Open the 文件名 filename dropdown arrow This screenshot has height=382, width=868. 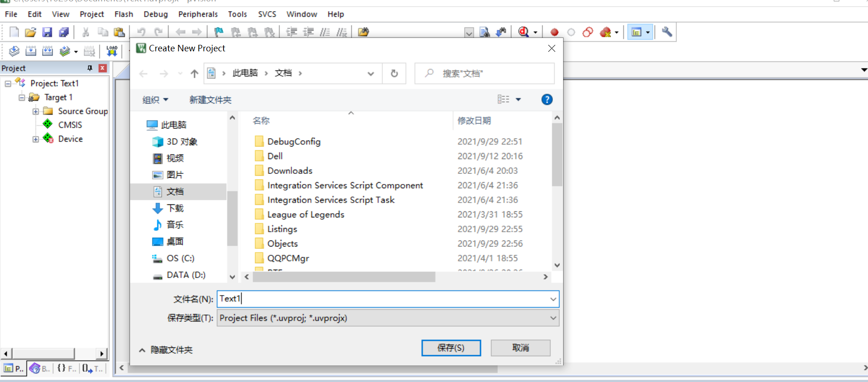[553, 299]
